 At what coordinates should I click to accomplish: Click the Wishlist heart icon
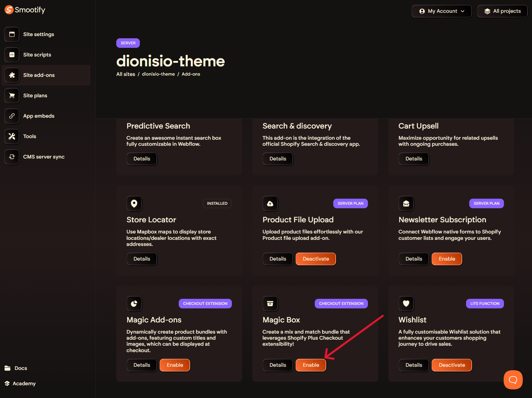click(406, 304)
